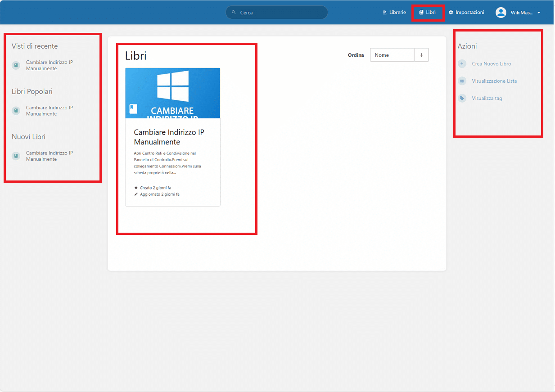Click the pencil icon beside Aggiornato
The height and width of the screenshot is (392, 555).
[136, 194]
